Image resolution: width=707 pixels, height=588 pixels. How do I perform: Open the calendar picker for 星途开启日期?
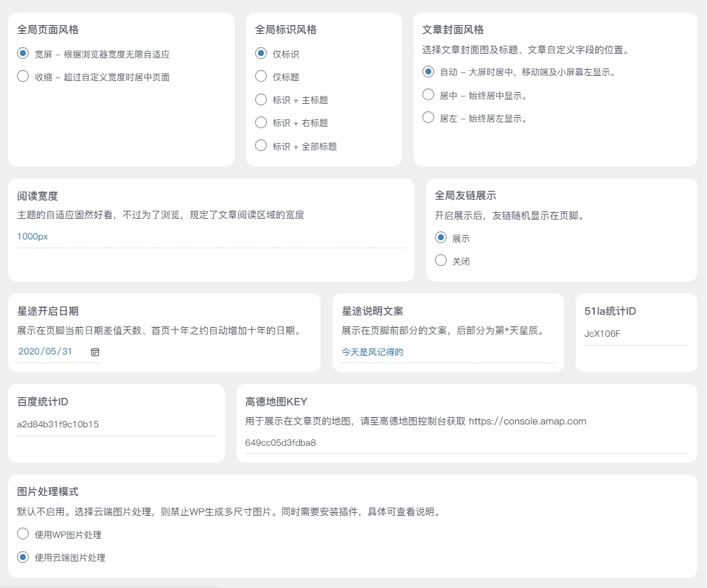94,352
